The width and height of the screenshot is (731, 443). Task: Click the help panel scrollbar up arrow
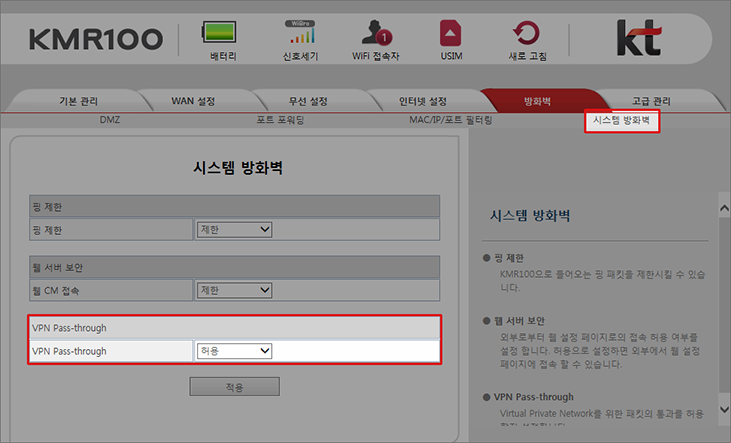click(724, 202)
